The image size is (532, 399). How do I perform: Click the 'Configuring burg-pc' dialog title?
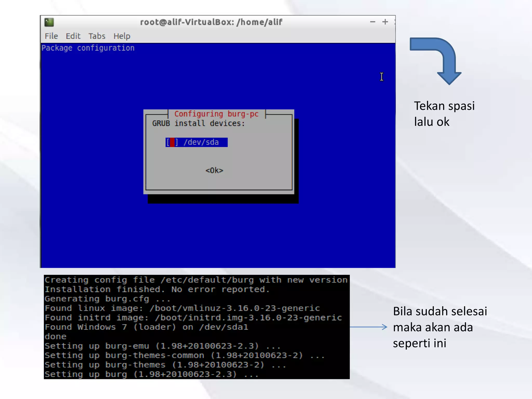[216, 114]
